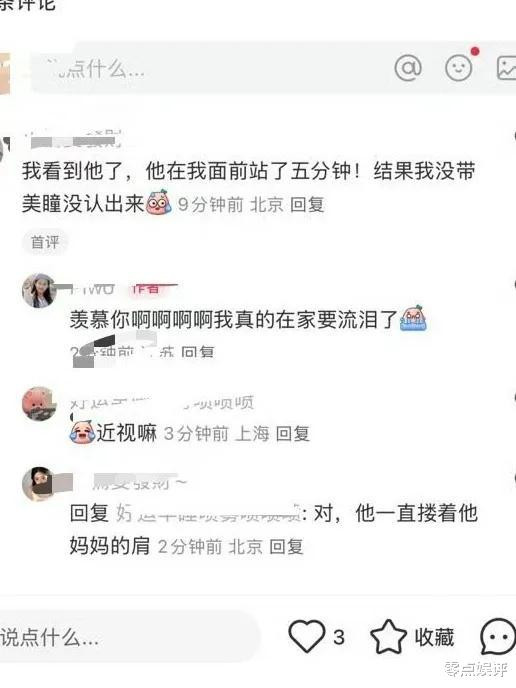Click the bottom 说点什么 input field

pyautogui.click(x=129, y=637)
